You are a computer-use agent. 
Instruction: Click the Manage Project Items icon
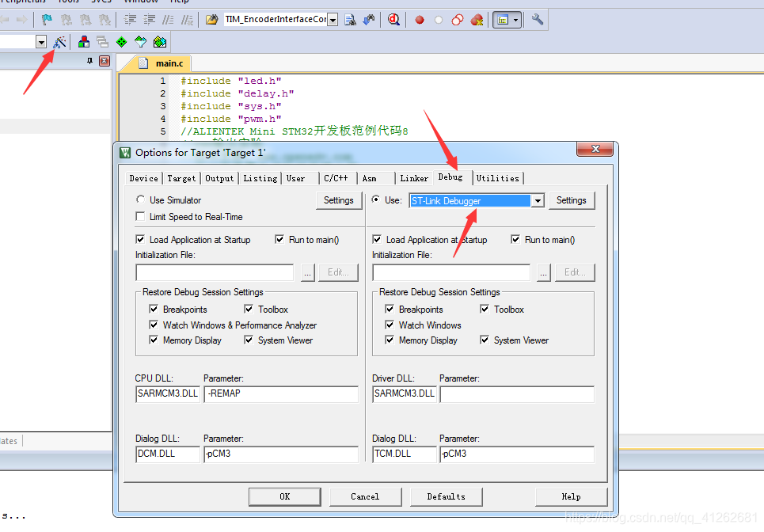84,42
